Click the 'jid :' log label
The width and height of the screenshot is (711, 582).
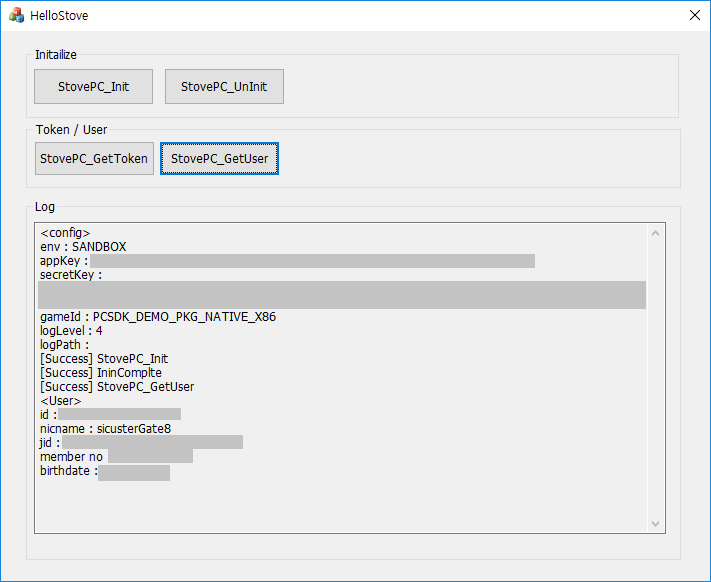[50, 443]
